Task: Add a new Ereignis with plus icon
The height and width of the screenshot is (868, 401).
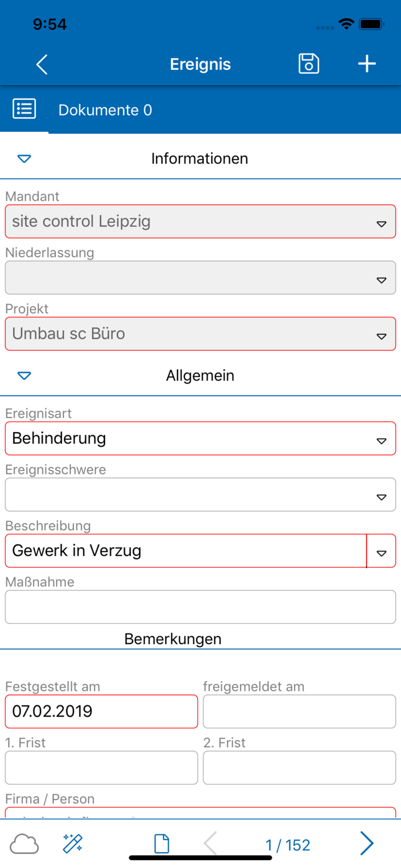Action: 367,64
